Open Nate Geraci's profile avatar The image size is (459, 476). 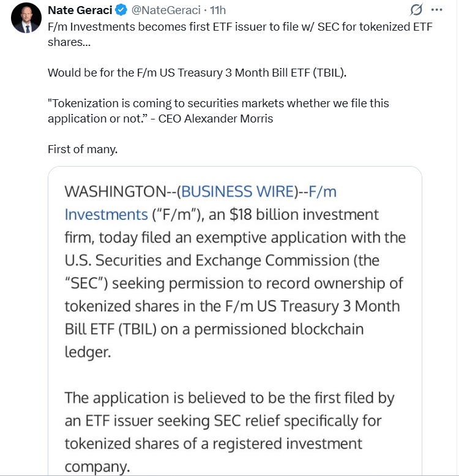[26, 18]
